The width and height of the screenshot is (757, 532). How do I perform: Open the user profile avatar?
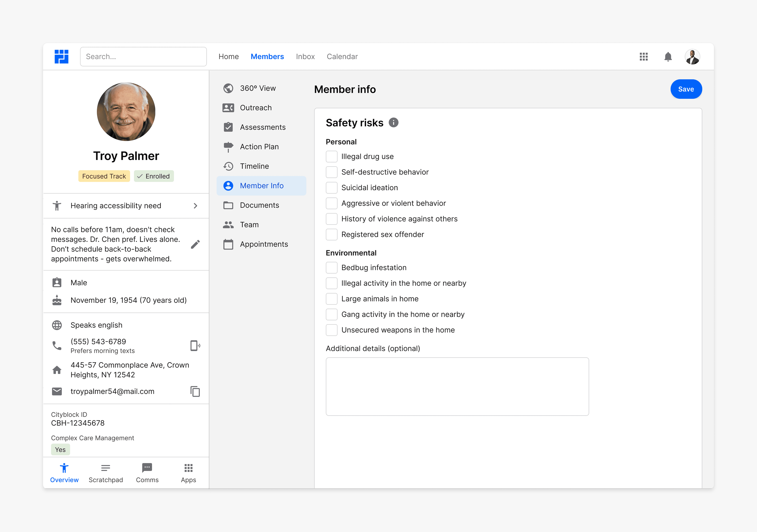click(x=692, y=57)
